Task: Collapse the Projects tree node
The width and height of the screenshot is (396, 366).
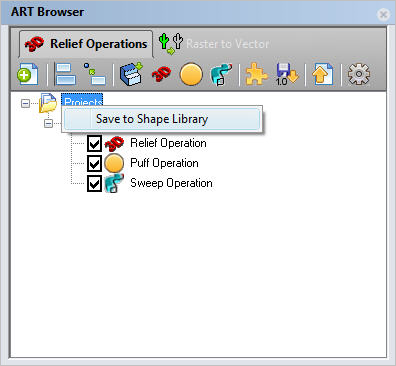Action: 25,103
